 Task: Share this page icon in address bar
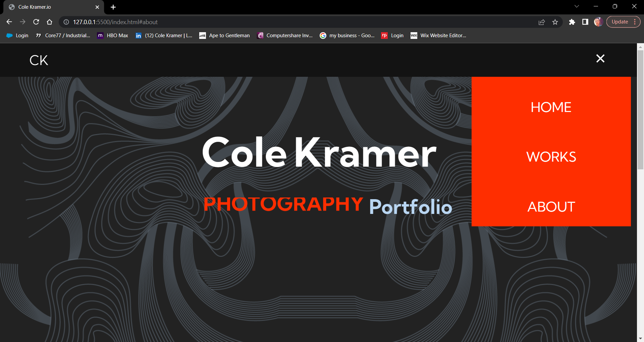click(542, 22)
